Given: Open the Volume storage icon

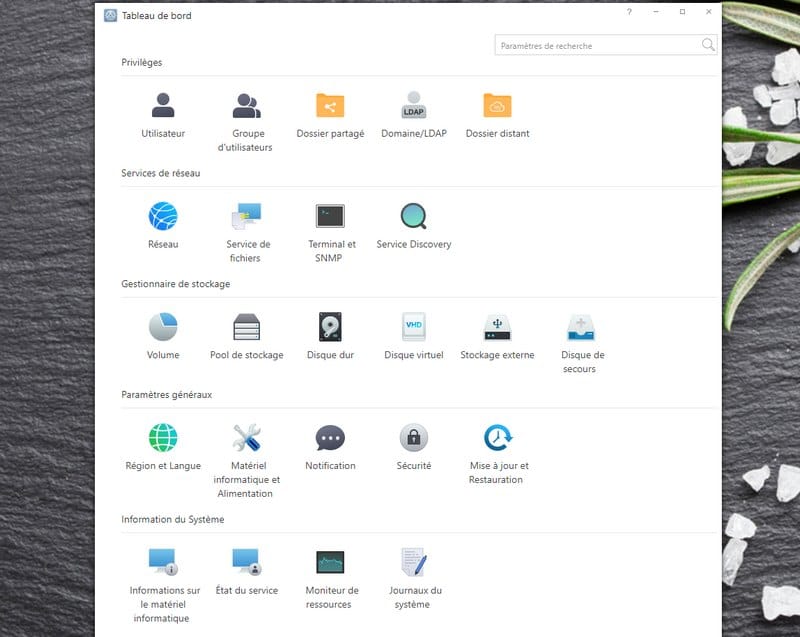Looking at the screenshot, I should pyautogui.click(x=163, y=327).
